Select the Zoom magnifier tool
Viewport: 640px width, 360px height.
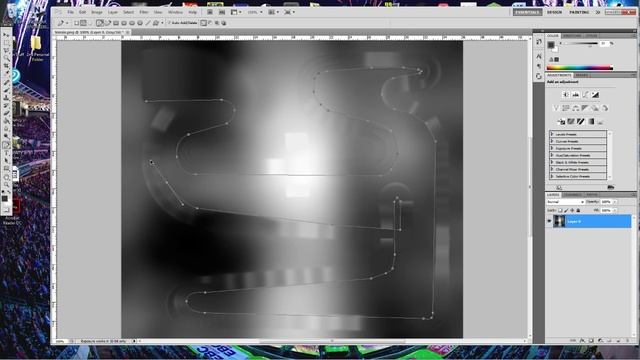pyautogui.click(x=7, y=184)
